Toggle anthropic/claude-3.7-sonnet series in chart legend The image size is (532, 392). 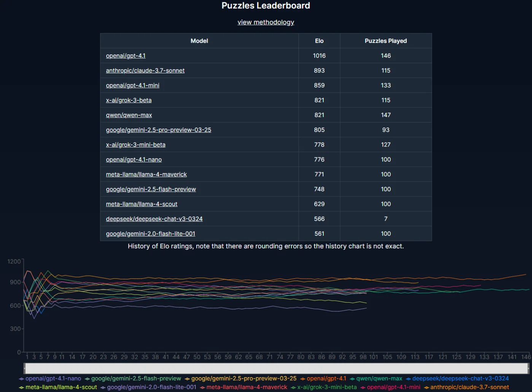[467, 387]
